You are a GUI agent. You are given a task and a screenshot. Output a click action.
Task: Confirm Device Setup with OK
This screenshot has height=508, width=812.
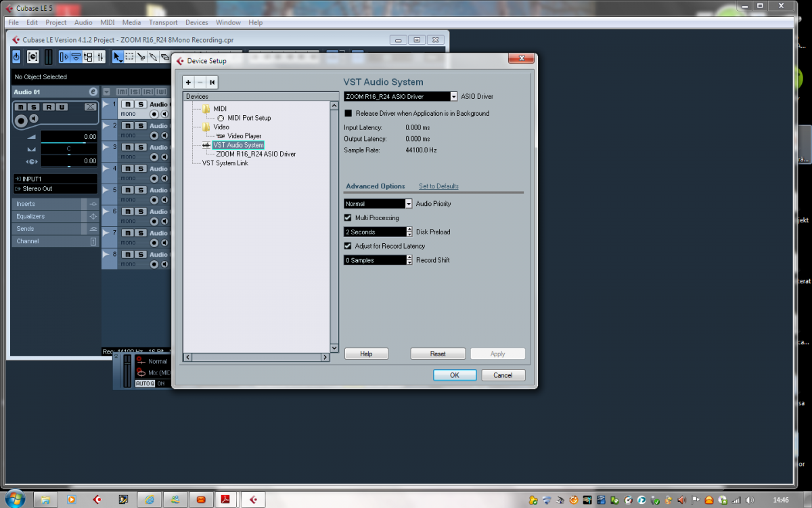[x=455, y=375]
